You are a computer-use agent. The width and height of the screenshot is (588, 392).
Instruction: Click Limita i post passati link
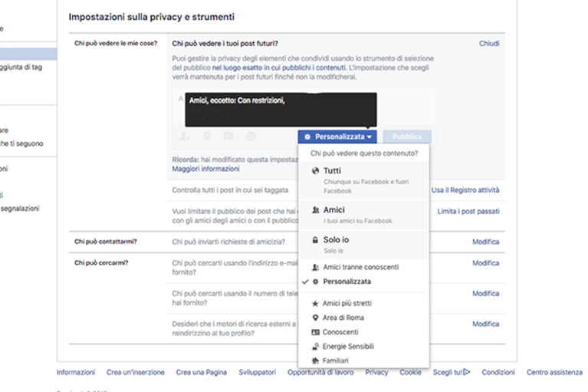click(x=468, y=211)
